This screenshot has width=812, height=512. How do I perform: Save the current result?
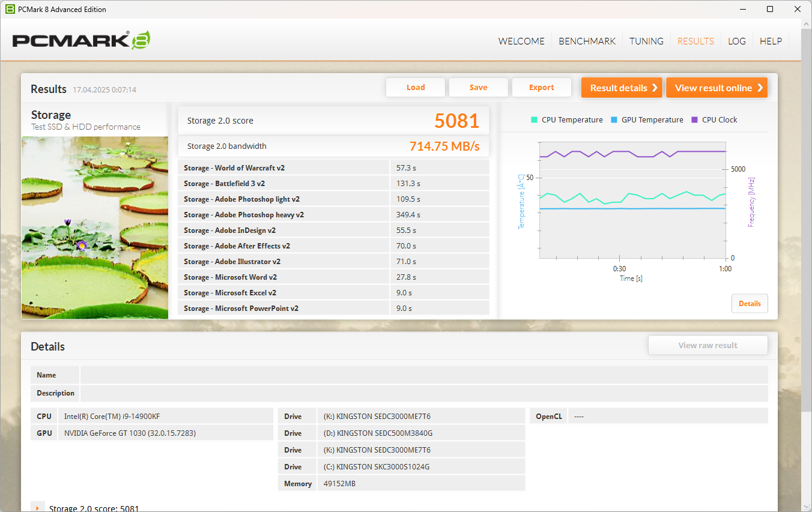click(479, 88)
